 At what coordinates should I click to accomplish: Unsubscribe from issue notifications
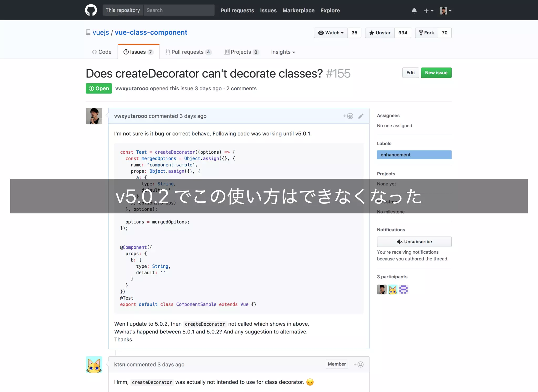(x=414, y=242)
